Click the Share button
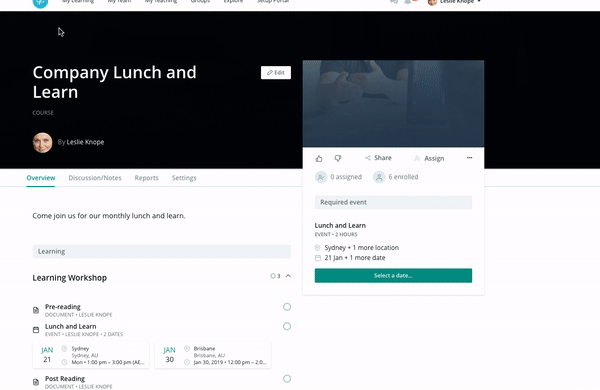600x390 pixels. [378, 158]
